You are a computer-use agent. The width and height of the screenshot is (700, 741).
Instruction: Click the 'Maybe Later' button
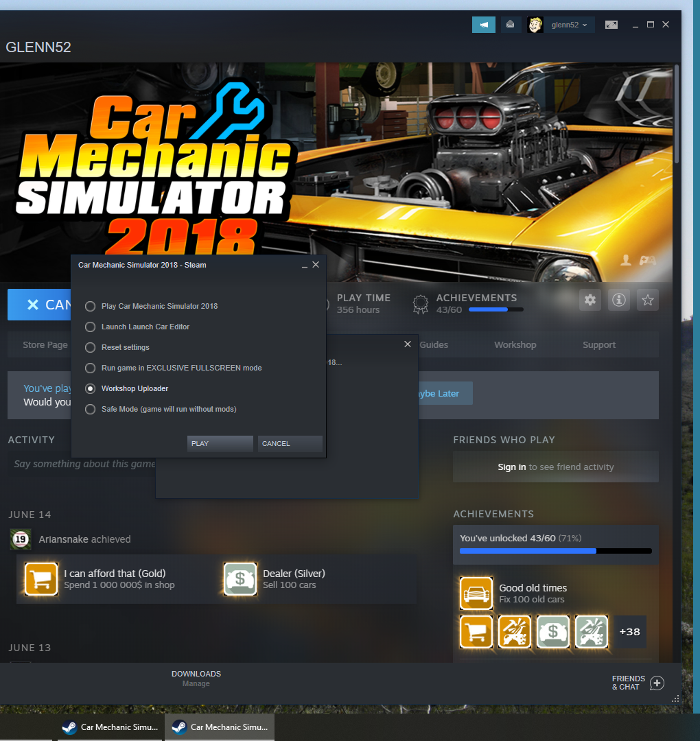point(445,393)
